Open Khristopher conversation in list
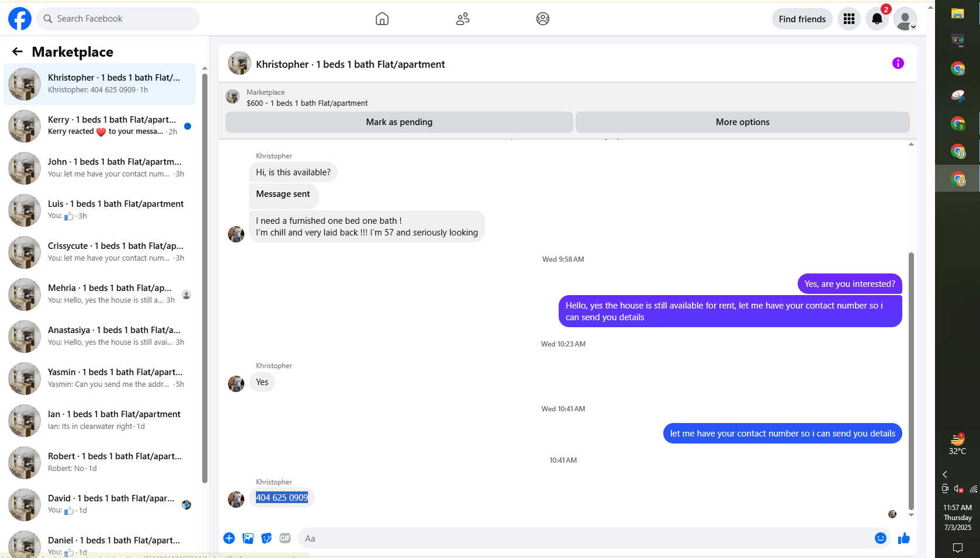Screen dimensions: 980x558 coord(100,84)
